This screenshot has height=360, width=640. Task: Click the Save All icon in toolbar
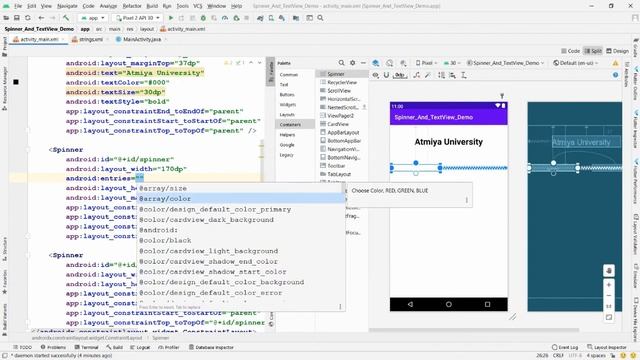17,18
